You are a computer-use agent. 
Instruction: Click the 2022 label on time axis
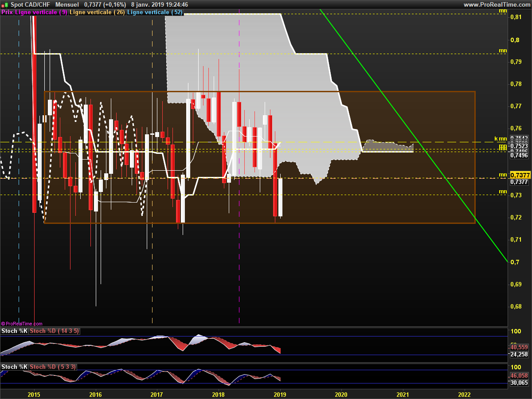(464, 394)
